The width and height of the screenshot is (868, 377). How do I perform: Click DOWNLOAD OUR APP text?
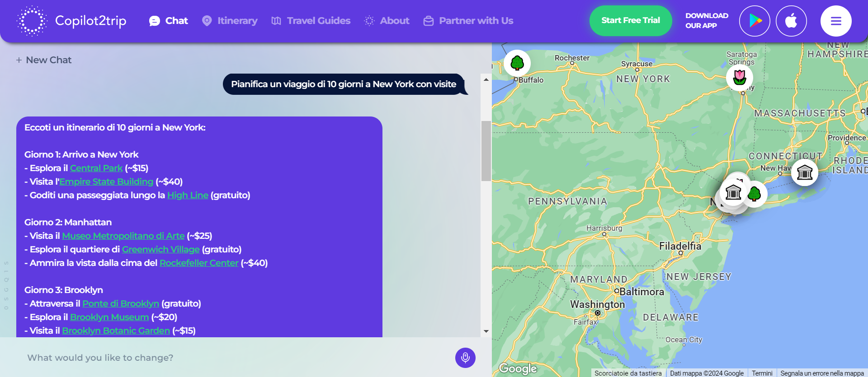point(707,21)
